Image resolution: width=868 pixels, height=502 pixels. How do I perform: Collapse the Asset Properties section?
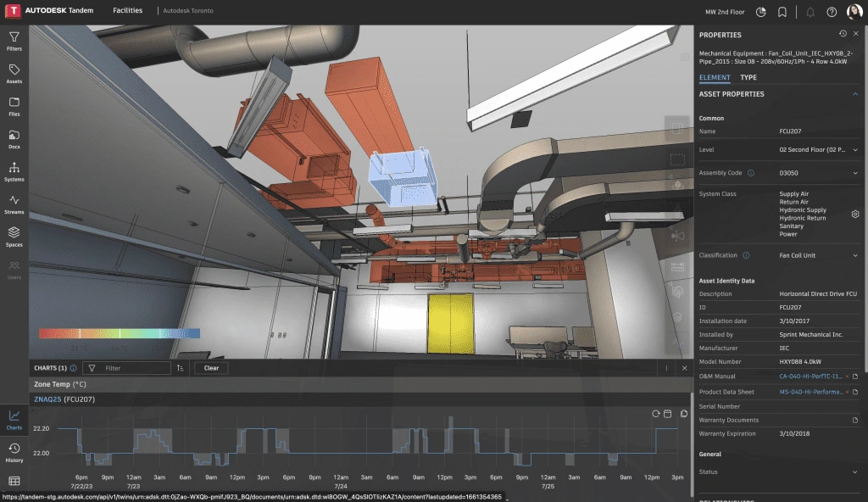855,94
